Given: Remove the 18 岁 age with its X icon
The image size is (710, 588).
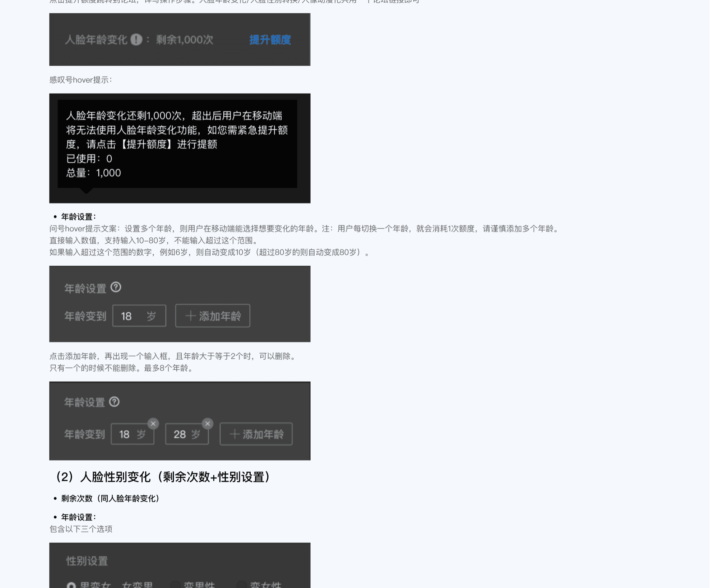Looking at the screenshot, I should click(153, 424).
